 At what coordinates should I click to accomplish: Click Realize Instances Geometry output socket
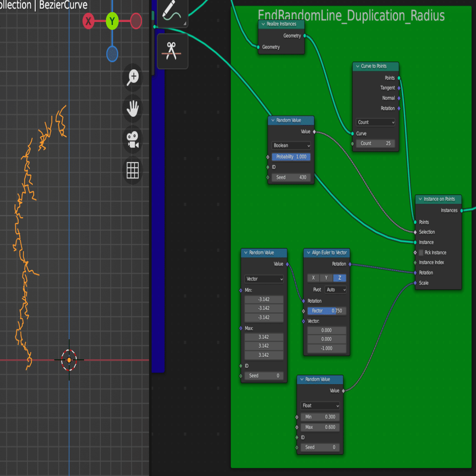click(x=304, y=36)
